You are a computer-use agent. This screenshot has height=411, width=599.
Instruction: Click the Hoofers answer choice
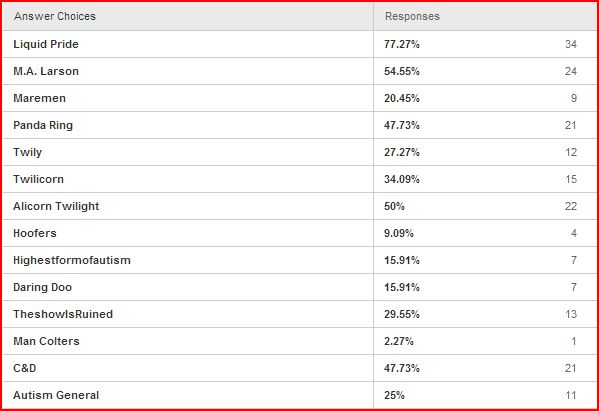35,233
